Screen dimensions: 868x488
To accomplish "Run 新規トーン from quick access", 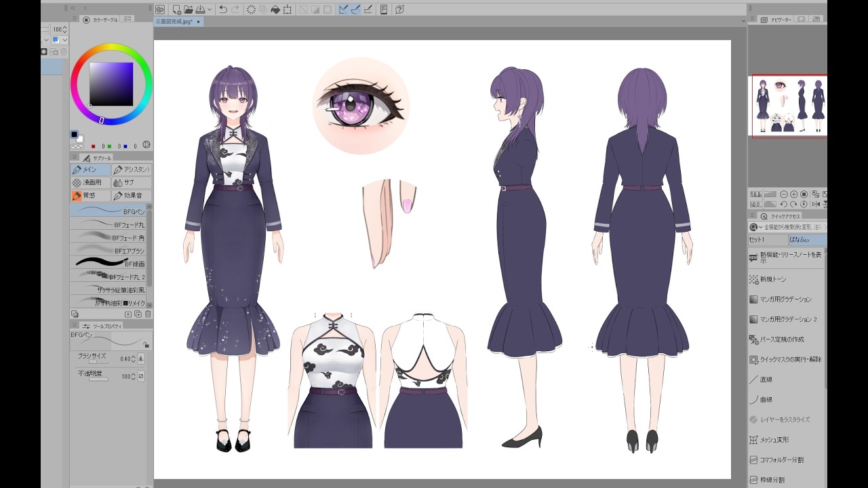I will (x=787, y=279).
